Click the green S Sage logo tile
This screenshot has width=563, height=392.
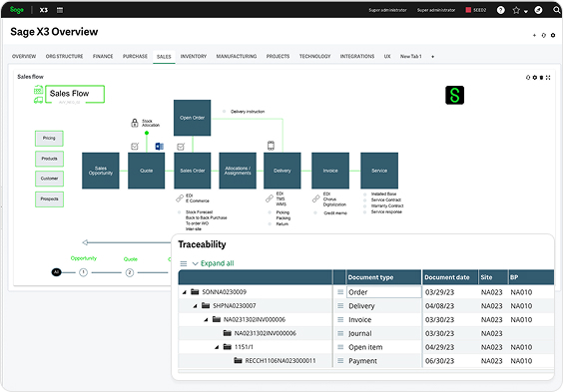454,95
